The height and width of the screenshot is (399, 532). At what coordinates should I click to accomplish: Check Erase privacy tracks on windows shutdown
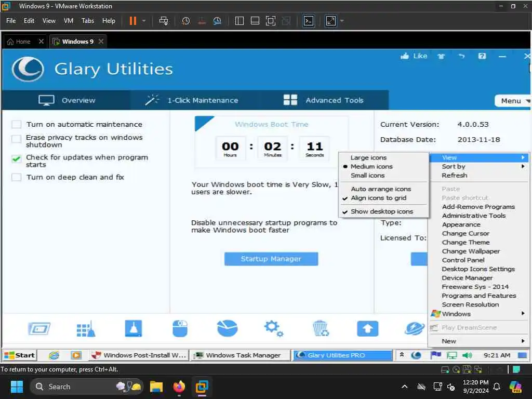[x=16, y=138]
